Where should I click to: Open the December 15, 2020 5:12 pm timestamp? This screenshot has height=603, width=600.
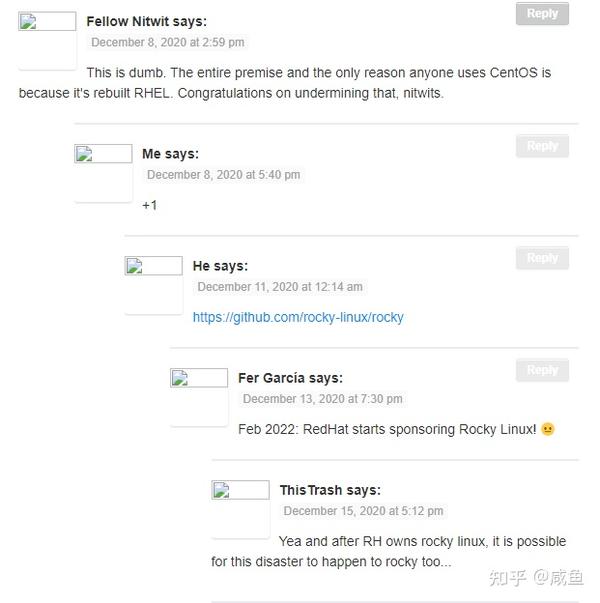[363, 510]
